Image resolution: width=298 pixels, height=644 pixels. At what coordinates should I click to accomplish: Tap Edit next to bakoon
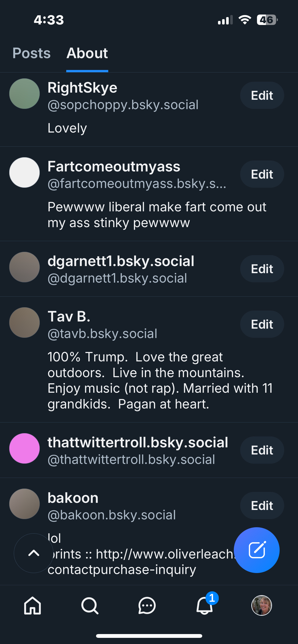262,506
